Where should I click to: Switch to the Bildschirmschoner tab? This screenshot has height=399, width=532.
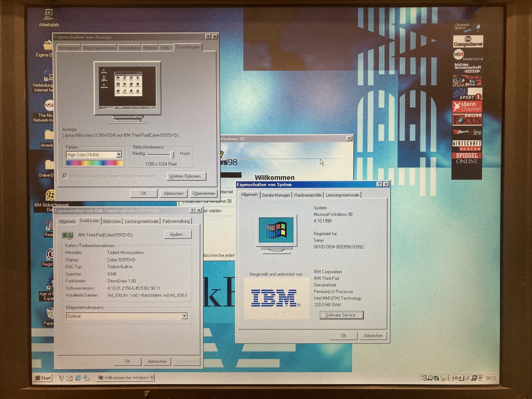pyautogui.click(x=99, y=48)
